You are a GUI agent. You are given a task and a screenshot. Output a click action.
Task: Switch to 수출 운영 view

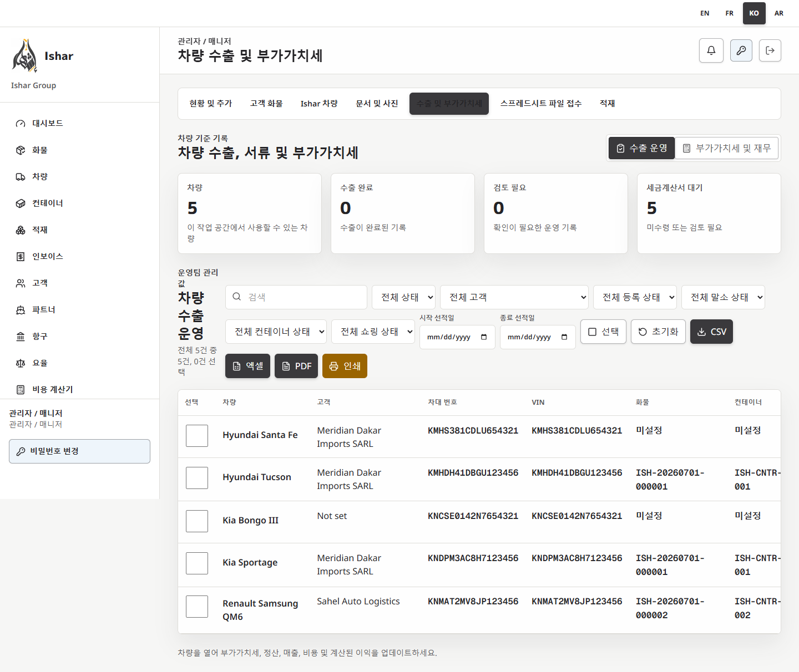tap(642, 148)
